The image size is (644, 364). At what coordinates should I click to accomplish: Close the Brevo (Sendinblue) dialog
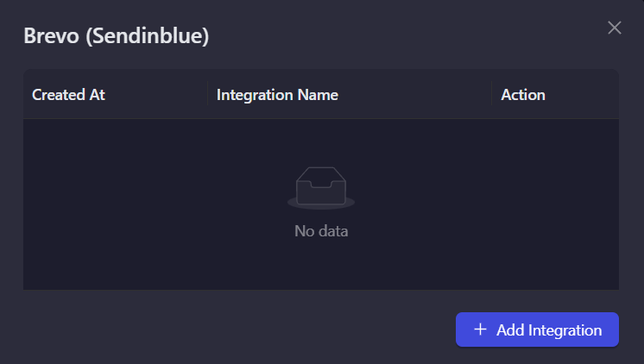(614, 28)
